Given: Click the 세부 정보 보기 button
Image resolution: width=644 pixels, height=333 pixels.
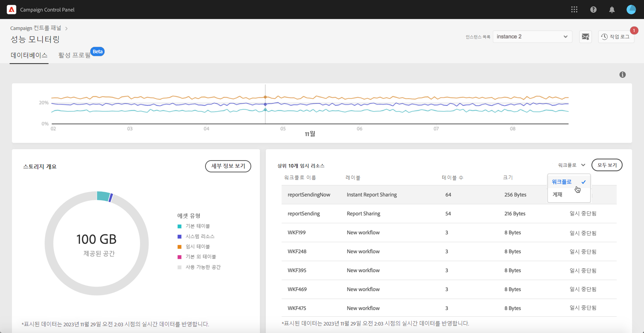Looking at the screenshot, I should (228, 166).
